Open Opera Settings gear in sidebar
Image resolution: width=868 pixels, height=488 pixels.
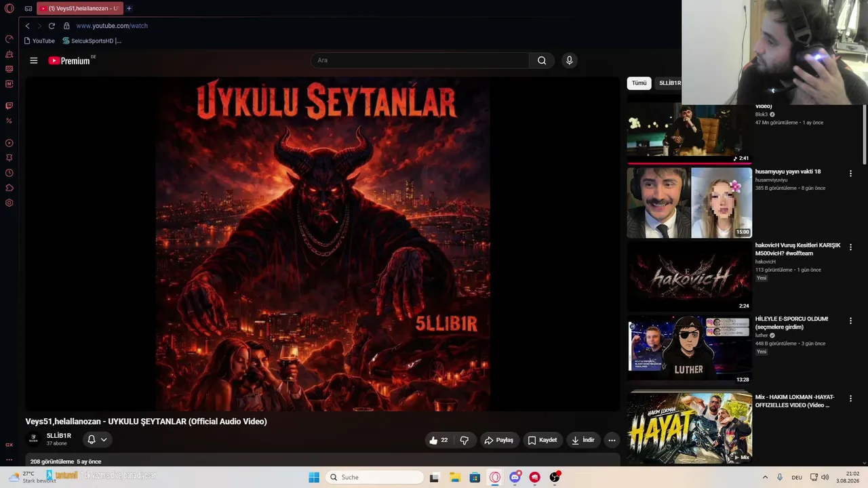click(9, 203)
